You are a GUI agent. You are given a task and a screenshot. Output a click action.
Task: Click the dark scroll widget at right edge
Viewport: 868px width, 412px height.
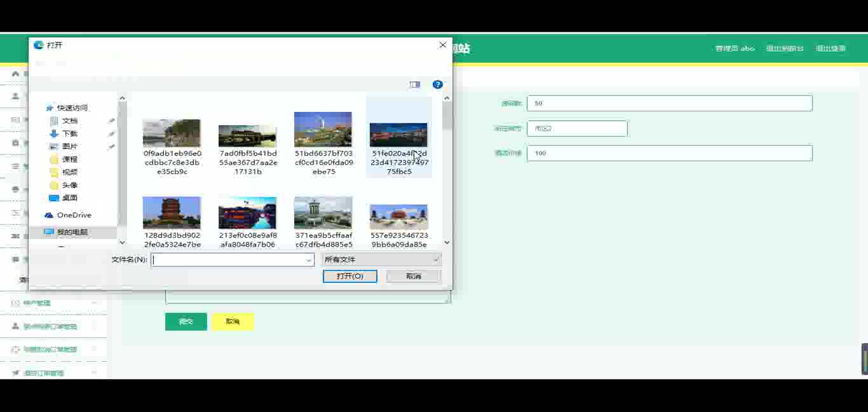[865, 359]
